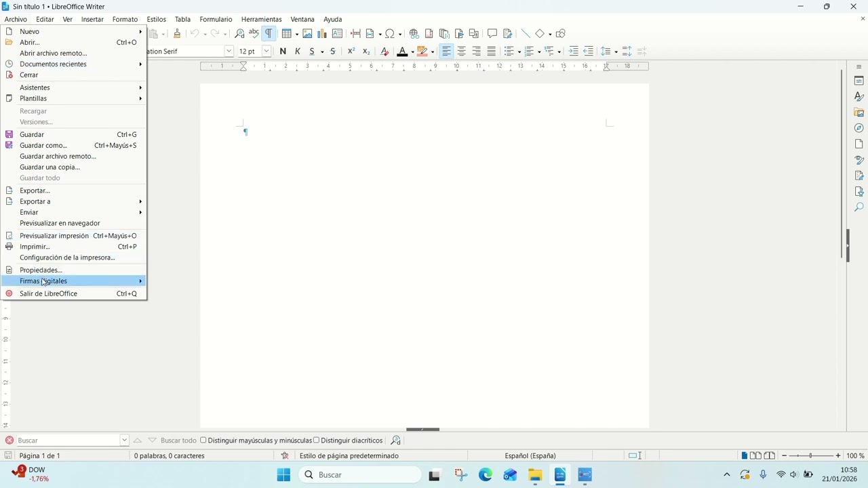
Task: Toggle align left button
Action: 446,52
